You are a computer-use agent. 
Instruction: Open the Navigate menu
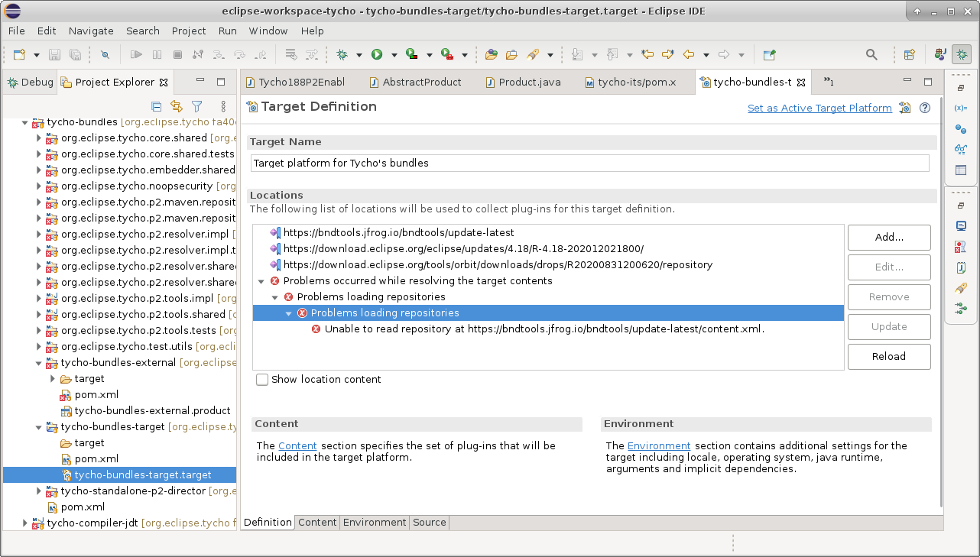(x=91, y=31)
